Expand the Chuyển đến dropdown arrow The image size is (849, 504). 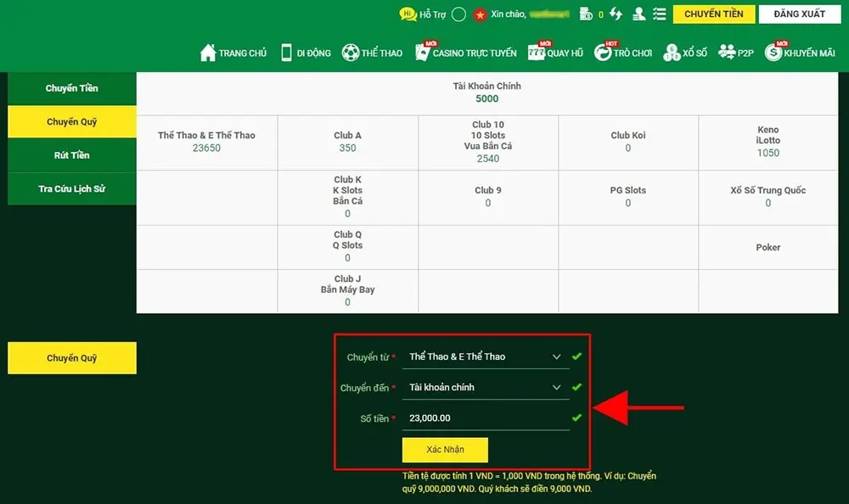(x=556, y=388)
